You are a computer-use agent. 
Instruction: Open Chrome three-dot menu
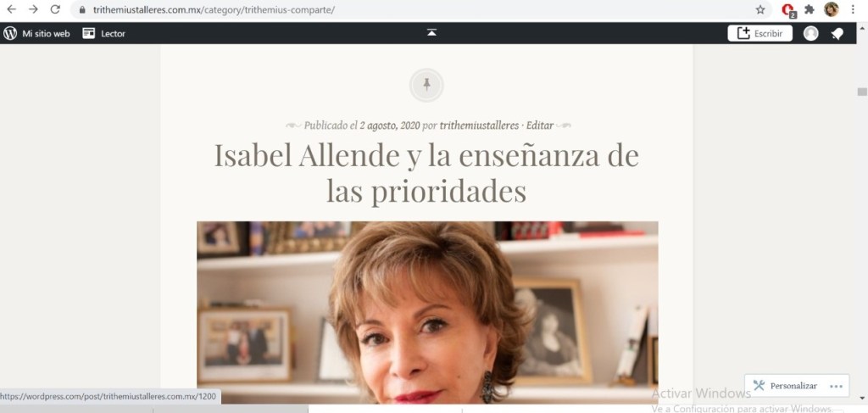[853, 9]
